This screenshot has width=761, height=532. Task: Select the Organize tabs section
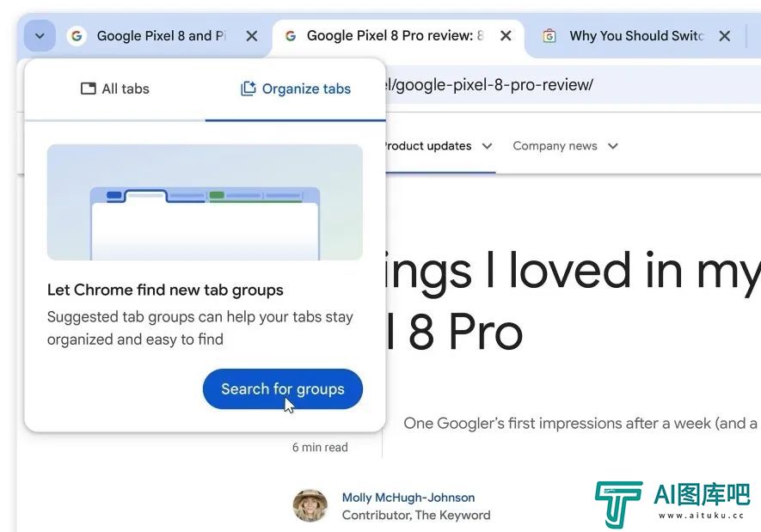point(296,89)
